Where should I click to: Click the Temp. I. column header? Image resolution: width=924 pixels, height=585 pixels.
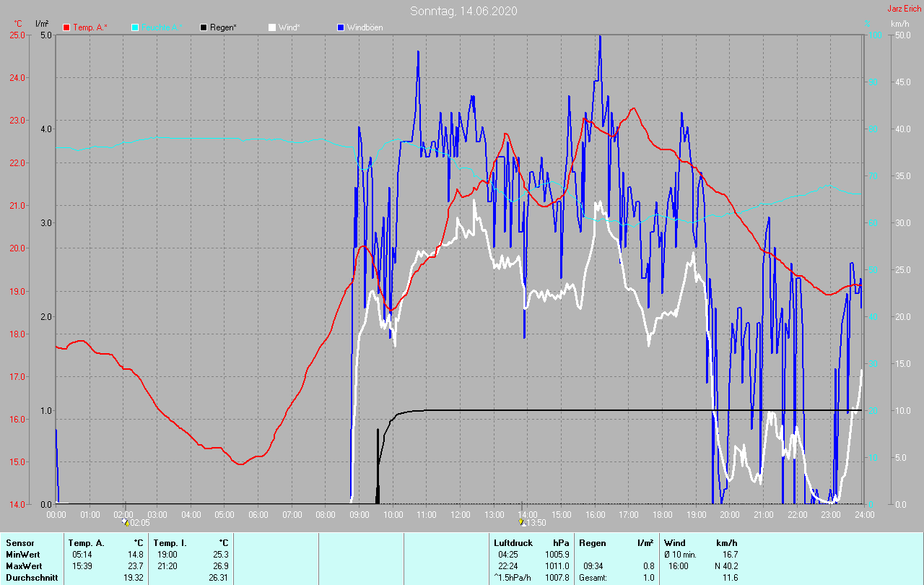coord(170,542)
